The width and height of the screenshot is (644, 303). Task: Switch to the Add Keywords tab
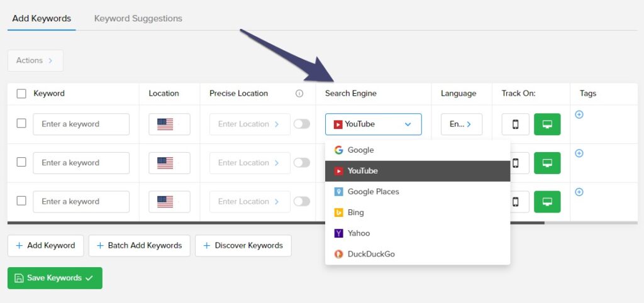pyautogui.click(x=42, y=18)
